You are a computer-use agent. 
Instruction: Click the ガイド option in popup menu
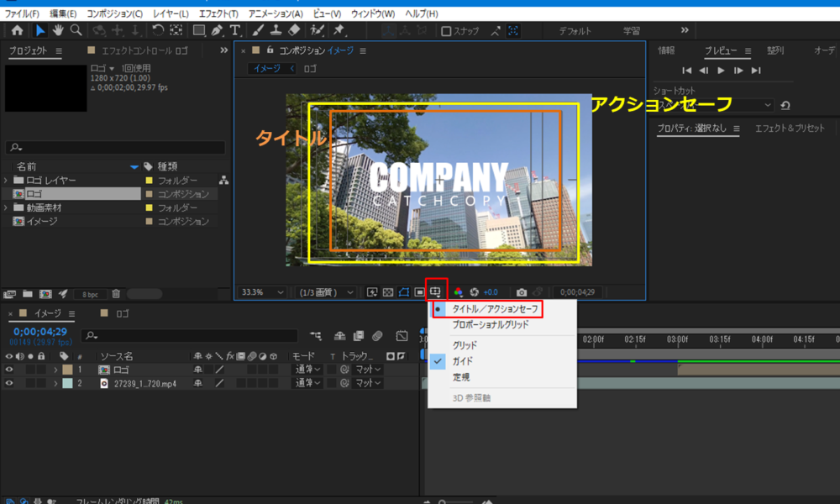464,360
